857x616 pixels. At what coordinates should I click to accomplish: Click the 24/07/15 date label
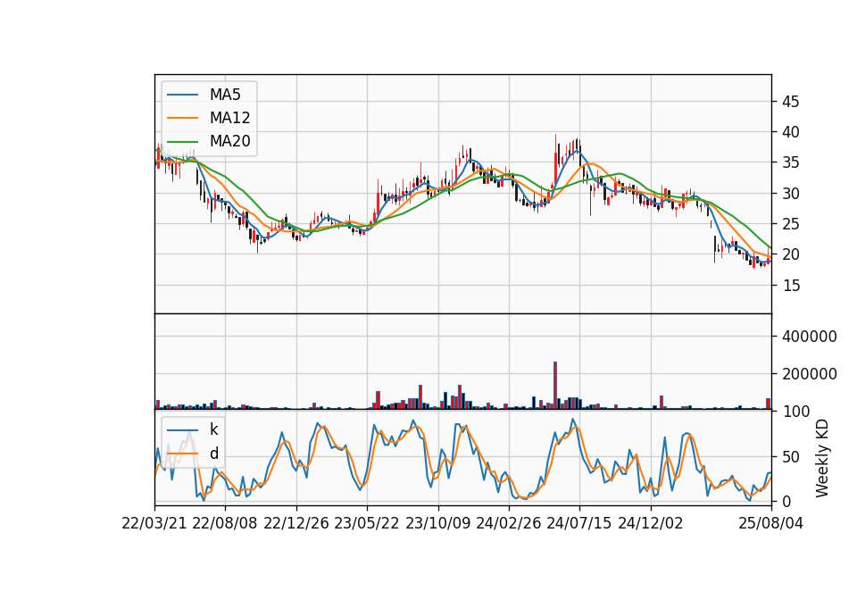[579, 523]
